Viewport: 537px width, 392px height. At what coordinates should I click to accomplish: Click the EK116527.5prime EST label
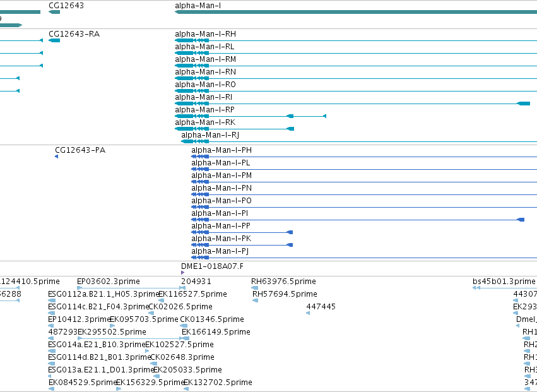coord(192,294)
